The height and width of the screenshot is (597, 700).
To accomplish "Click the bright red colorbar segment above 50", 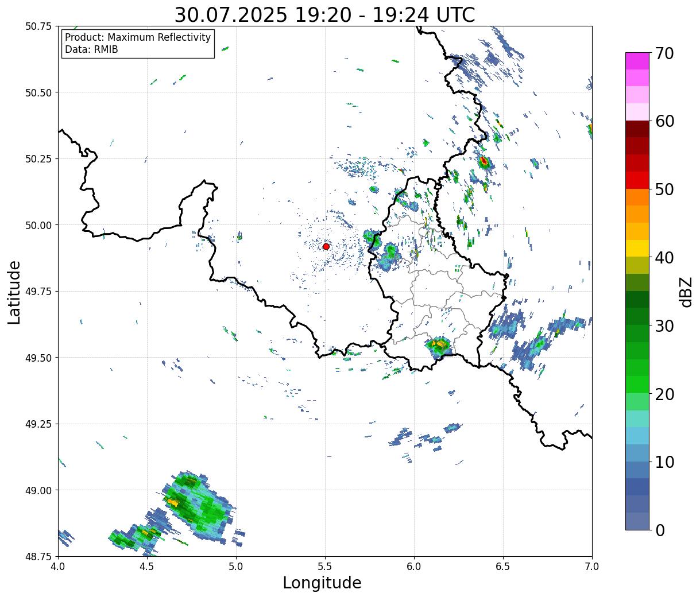I will point(637,180).
